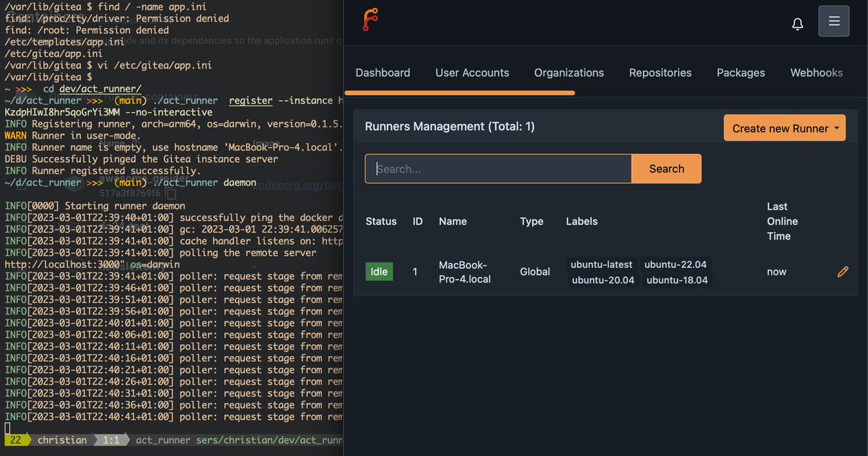868x456 pixels.
Task: Click the Type column header
Action: tap(532, 221)
